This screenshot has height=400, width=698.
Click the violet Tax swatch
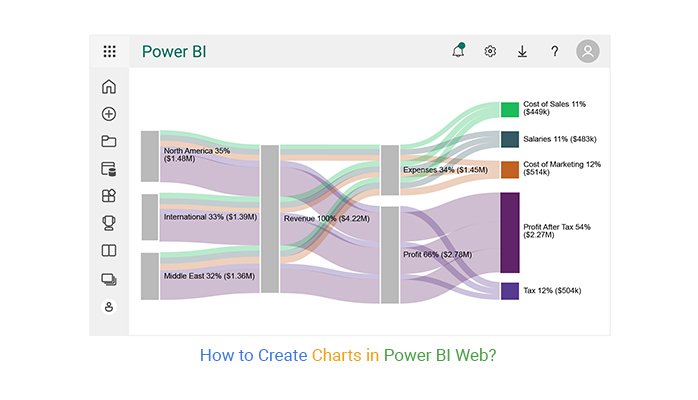[x=510, y=291]
